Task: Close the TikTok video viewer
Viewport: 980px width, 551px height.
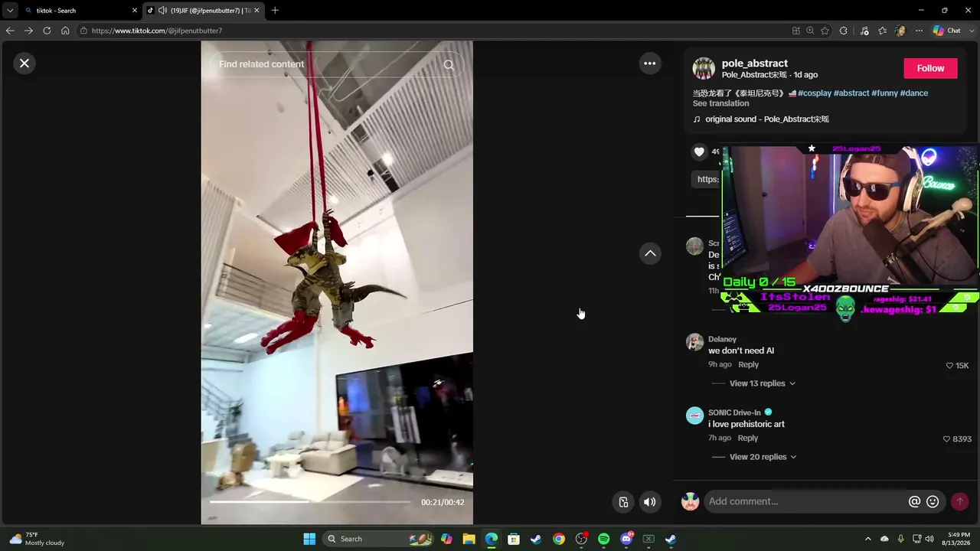Action: pos(24,64)
